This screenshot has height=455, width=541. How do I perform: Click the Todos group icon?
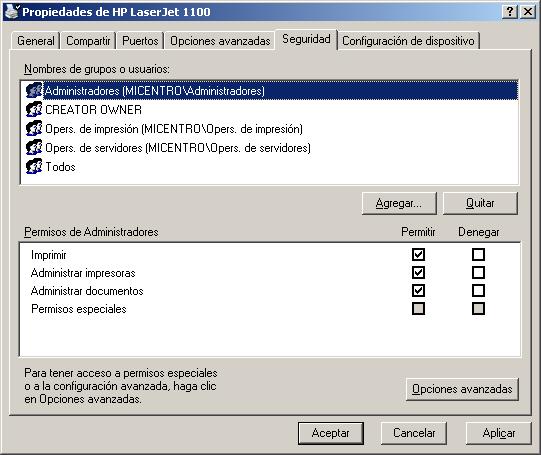(34, 166)
